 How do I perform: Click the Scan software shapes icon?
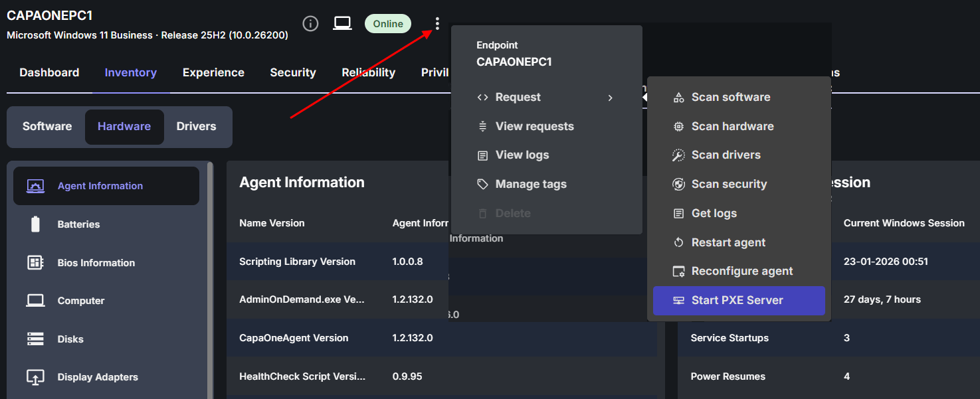678,98
